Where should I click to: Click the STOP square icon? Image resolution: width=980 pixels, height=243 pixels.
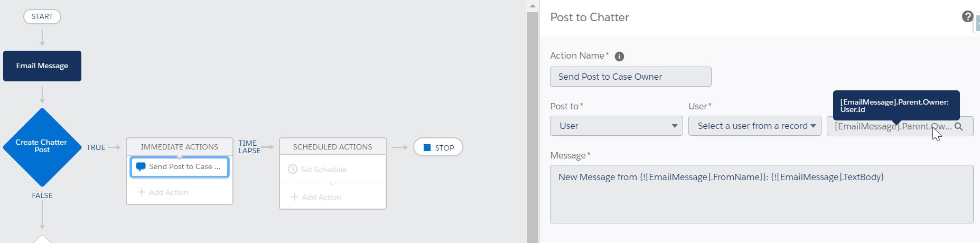tap(427, 147)
